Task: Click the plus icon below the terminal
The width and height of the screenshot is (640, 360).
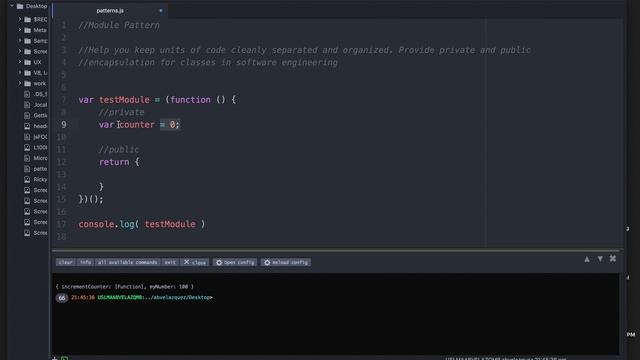Action: coord(54,358)
